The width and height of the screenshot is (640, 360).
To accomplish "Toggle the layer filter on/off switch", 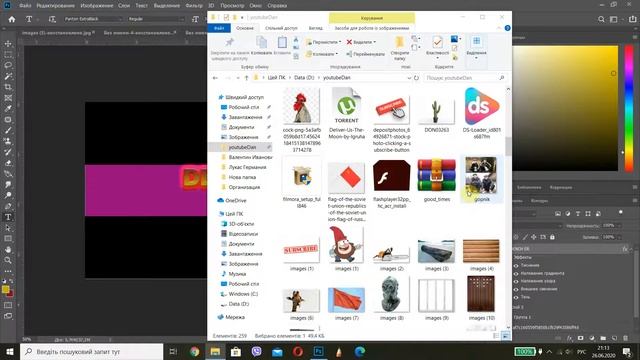I will [620, 212].
